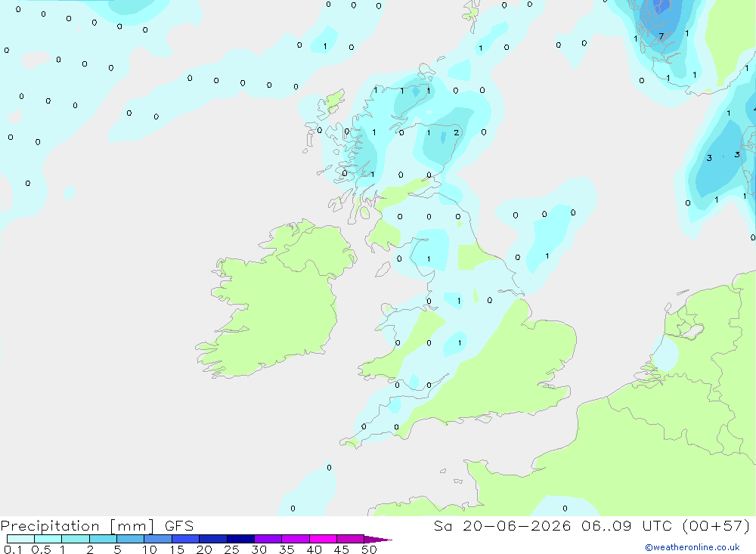Click the "Precipitation [mm]" title text
This screenshot has height=554, width=756.
pos(77,526)
